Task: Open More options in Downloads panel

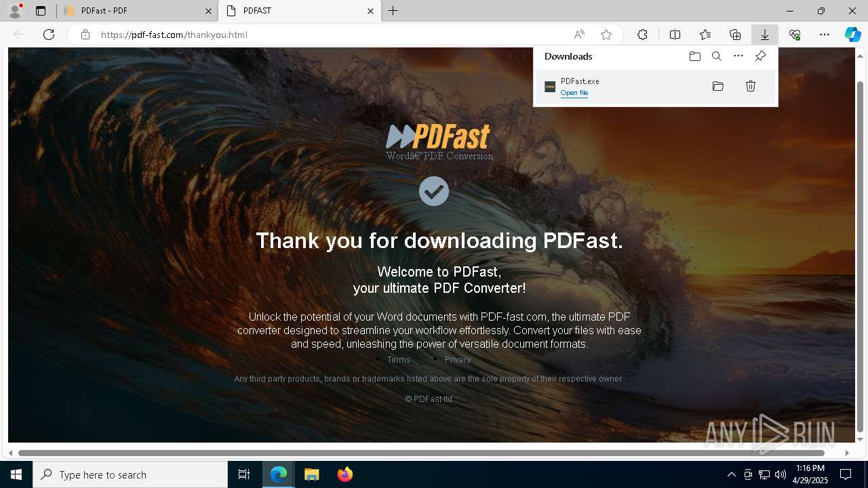Action: click(x=738, y=56)
